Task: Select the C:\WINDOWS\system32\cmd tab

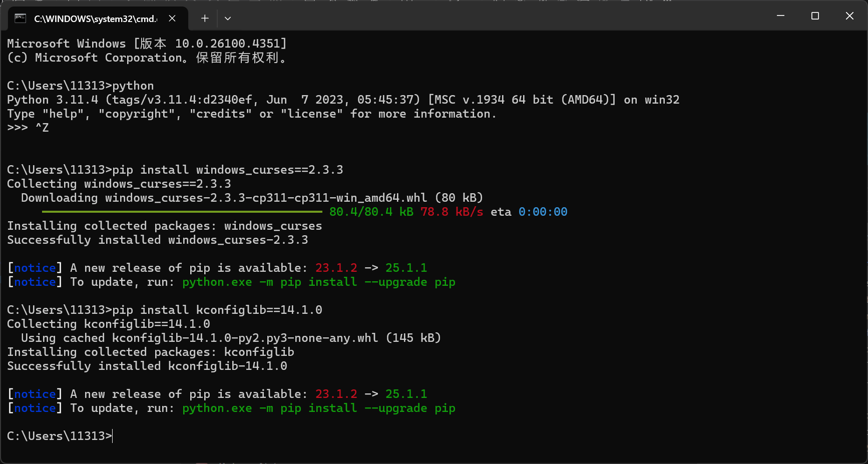Action: (98, 19)
